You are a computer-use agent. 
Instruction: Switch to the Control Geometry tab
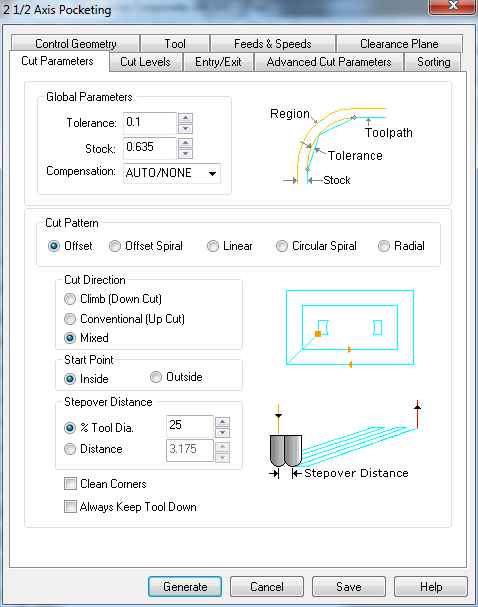(x=75, y=44)
